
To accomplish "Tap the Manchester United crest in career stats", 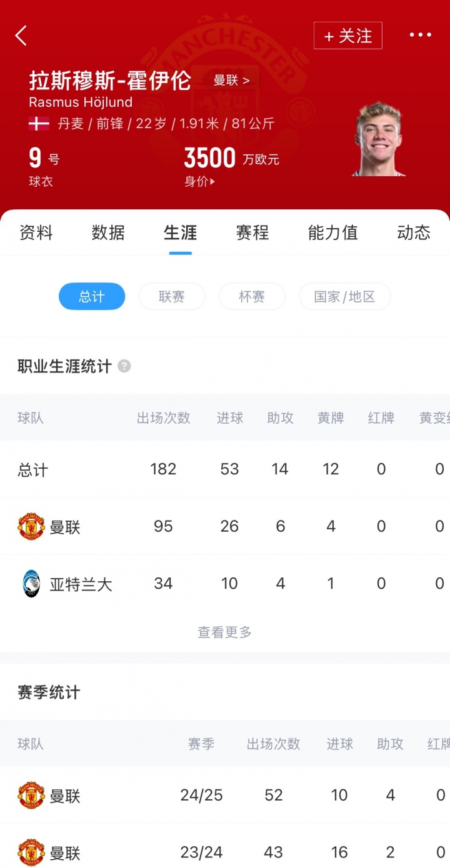I will tap(31, 527).
